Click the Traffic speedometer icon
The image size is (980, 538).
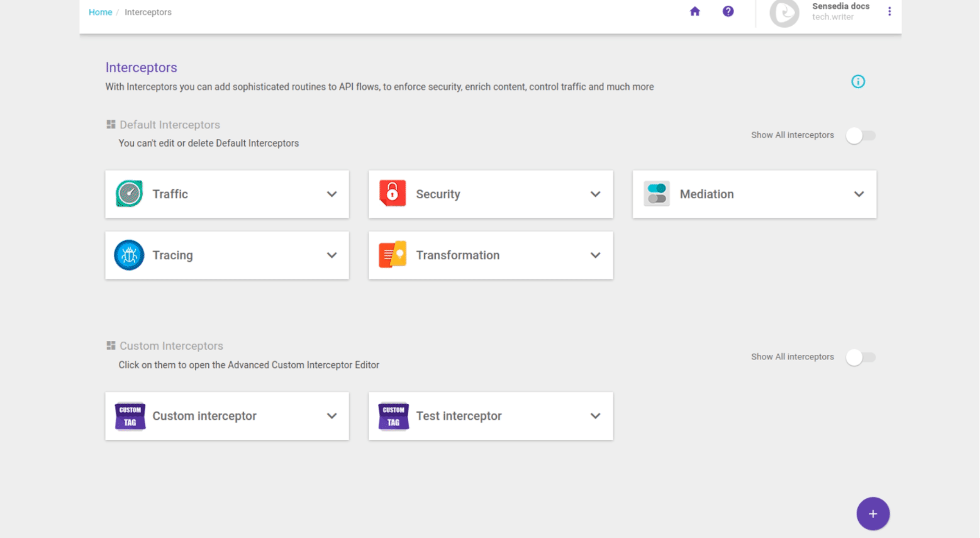click(129, 194)
